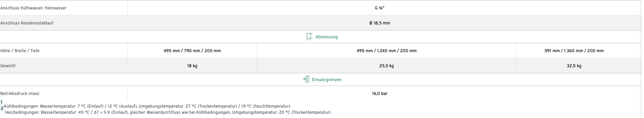The width and height of the screenshot is (644, 118).
Task: Click the 16,0 bar pressure value
Action: click(380, 93)
